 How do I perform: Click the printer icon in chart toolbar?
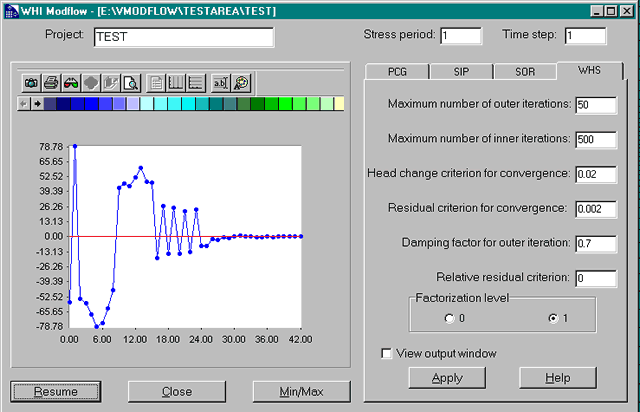pos(51,83)
